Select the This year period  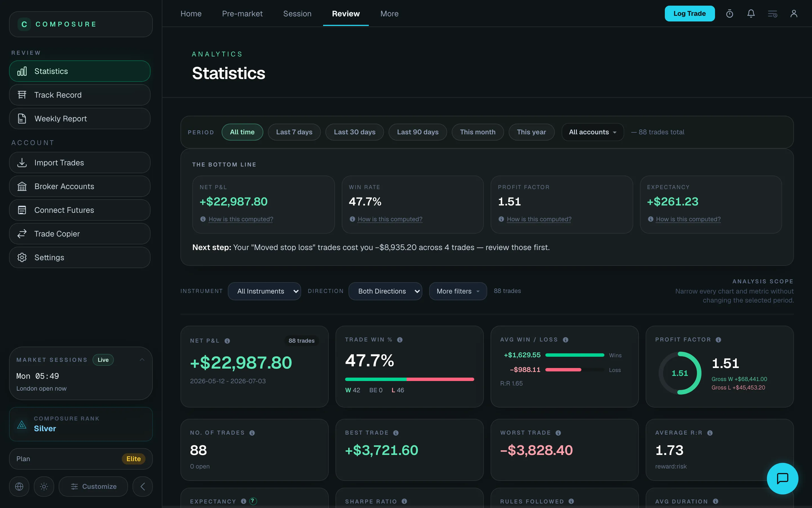pyautogui.click(x=531, y=132)
